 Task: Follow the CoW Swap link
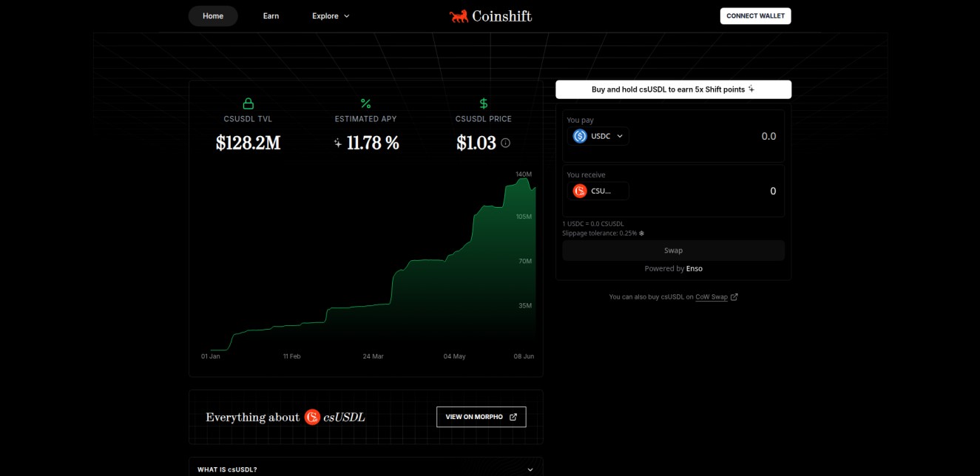712,297
